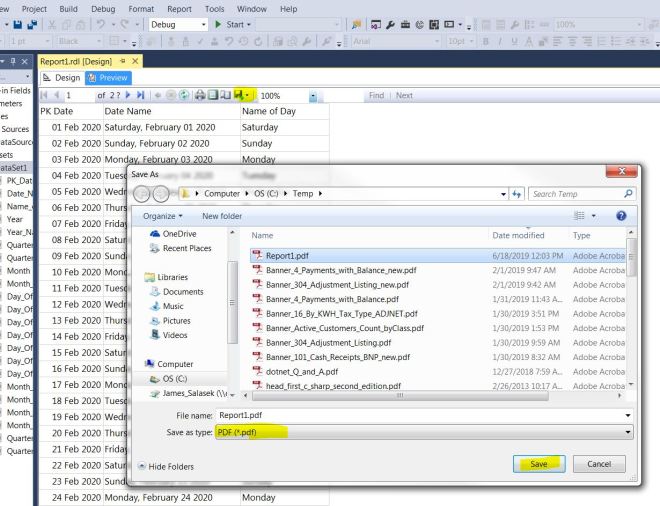Viewport: 660px width, 506px height.
Task: Select OneDrive in the navigation pane
Action: click(x=180, y=234)
